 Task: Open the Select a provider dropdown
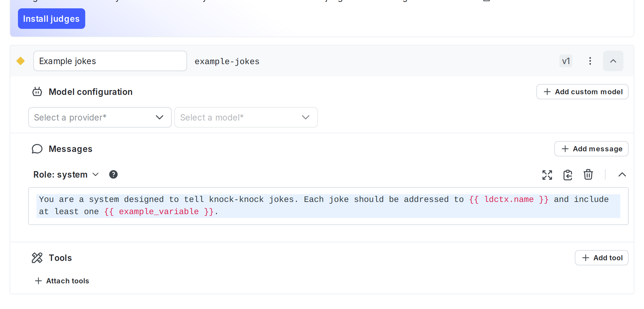[x=100, y=117]
